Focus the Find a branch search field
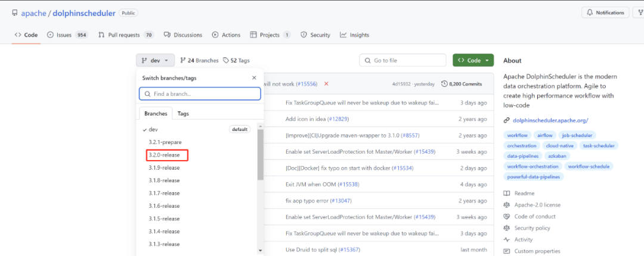This screenshot has height=256, width=644. pyautogui.click(x=200, y=94)
